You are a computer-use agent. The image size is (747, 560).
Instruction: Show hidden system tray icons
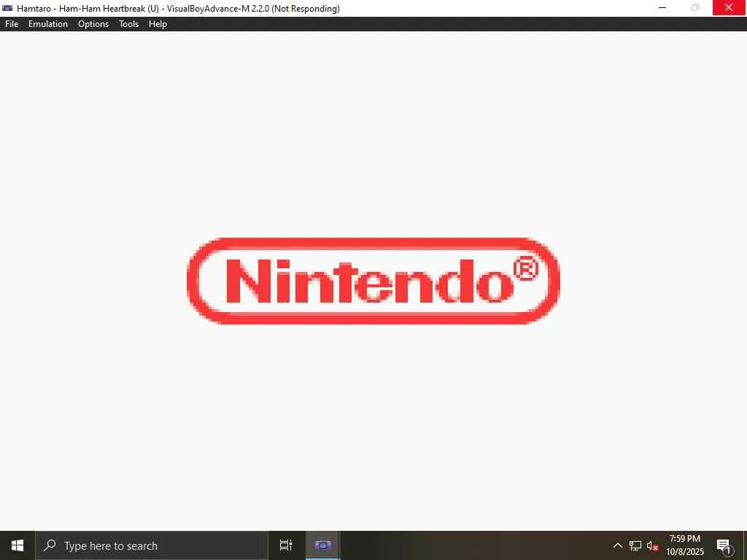click(617, 545)
